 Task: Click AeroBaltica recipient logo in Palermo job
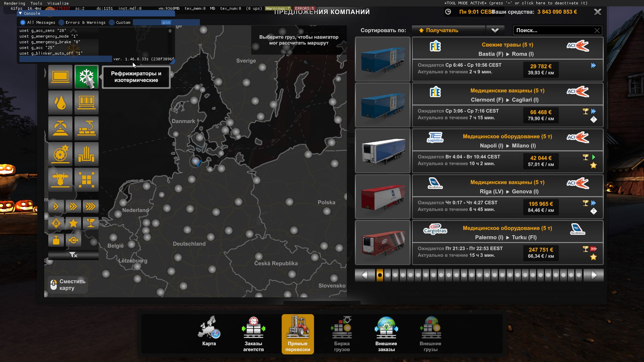point(578,229)
